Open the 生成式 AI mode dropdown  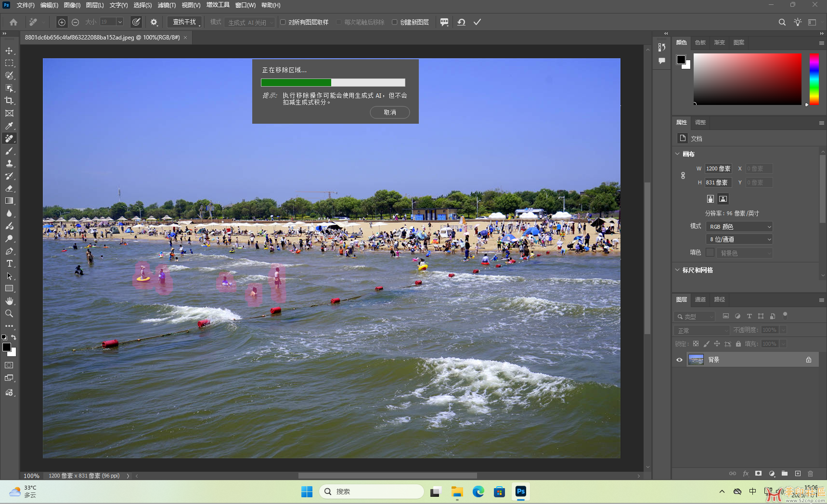point(249,22)
